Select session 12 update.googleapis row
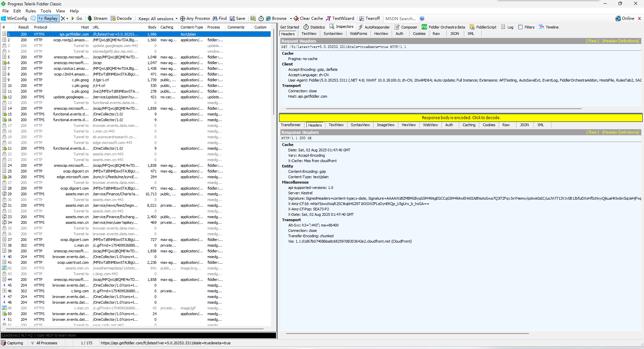The height and width of the screenshot is (349, 644). pyautogui.click(x=136, y=97)
